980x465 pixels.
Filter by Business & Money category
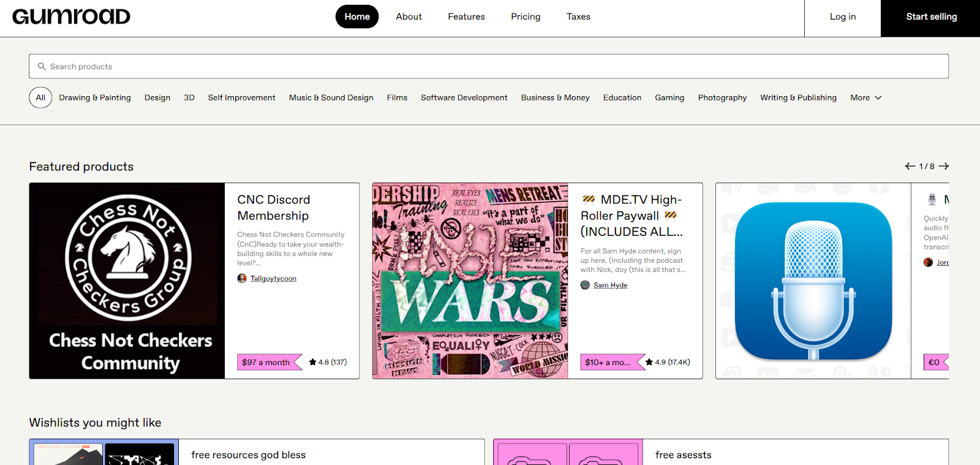pos(556,97)
